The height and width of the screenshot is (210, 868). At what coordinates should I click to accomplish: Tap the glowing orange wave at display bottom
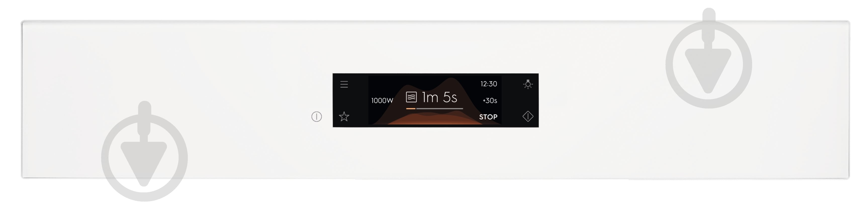[x=435, y=119]
